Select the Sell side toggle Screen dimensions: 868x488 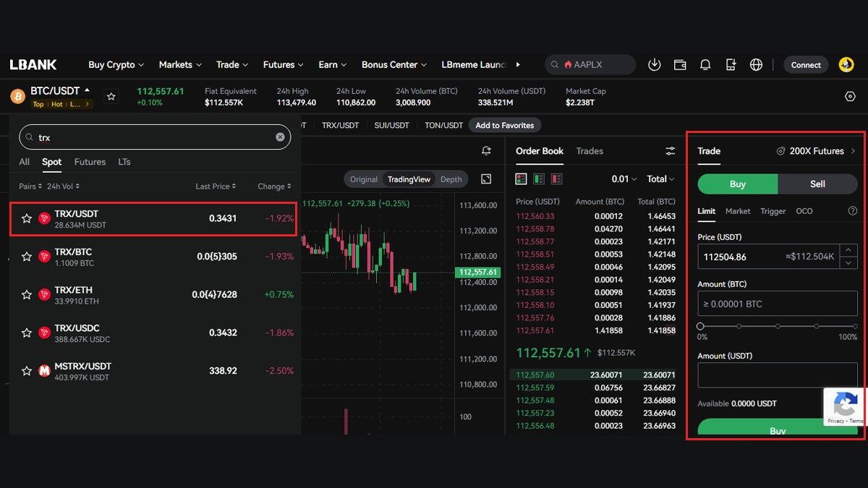817,184
